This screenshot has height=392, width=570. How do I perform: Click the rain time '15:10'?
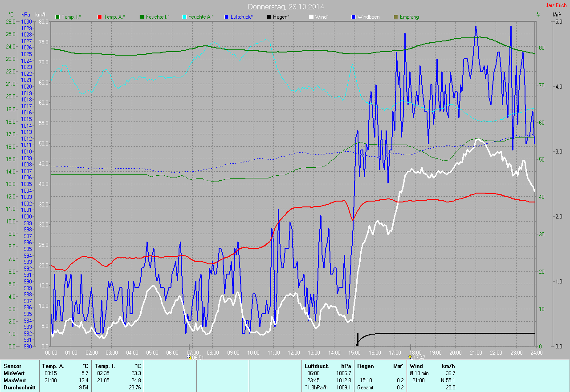click(366, 380)
